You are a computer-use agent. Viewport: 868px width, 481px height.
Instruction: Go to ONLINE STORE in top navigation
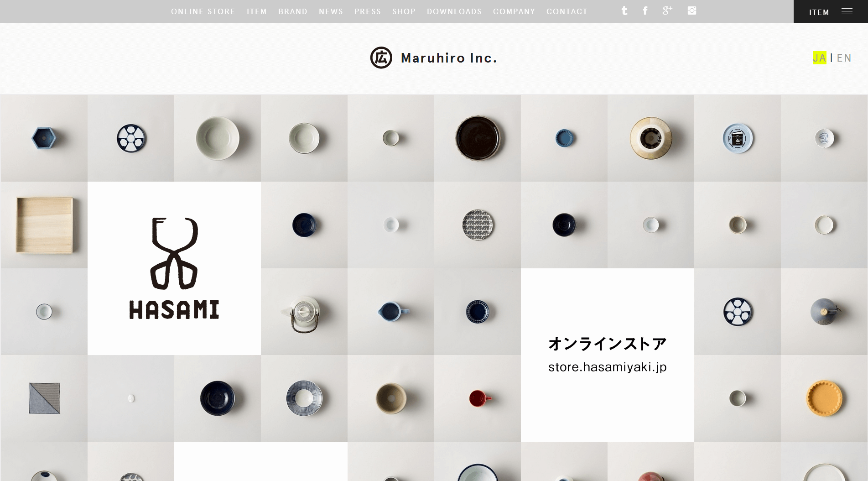pyautogui.click(x=203, y=11)
